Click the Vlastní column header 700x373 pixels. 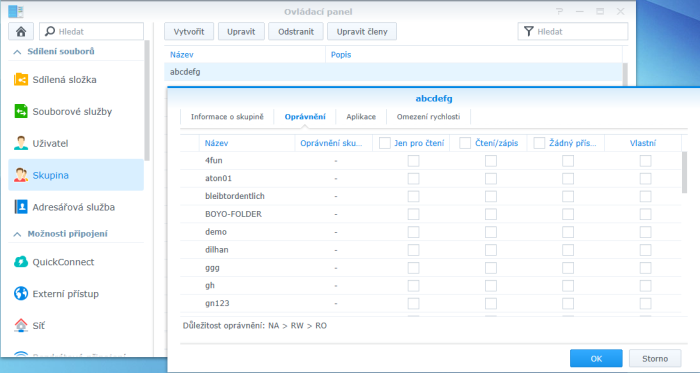tap(643, 143)
